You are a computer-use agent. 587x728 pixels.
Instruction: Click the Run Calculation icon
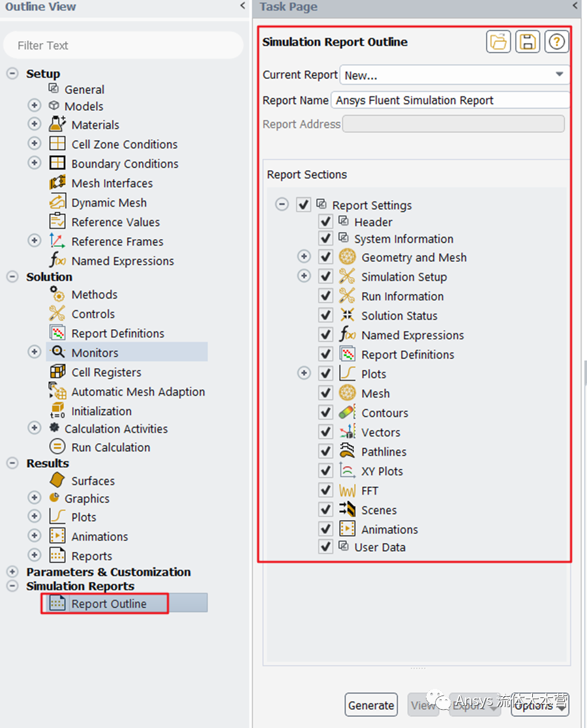(x=57, y=447)
